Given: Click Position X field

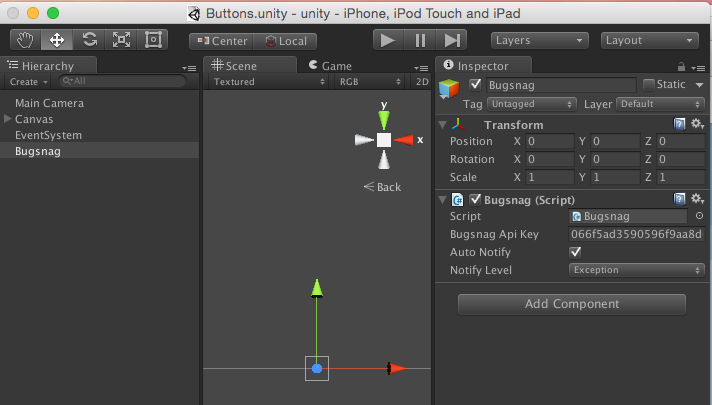Looking at the screenshot, I should point(550,141).
